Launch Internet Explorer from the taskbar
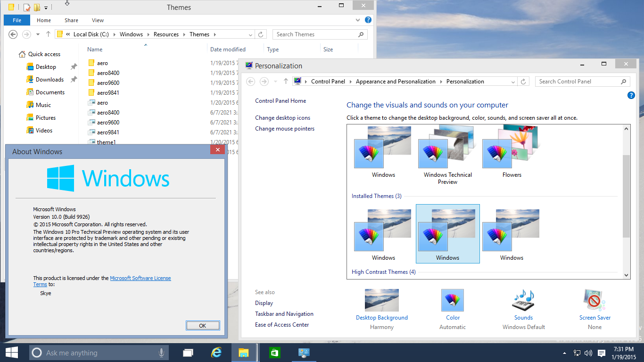The image size is (644, 362). 216,353
